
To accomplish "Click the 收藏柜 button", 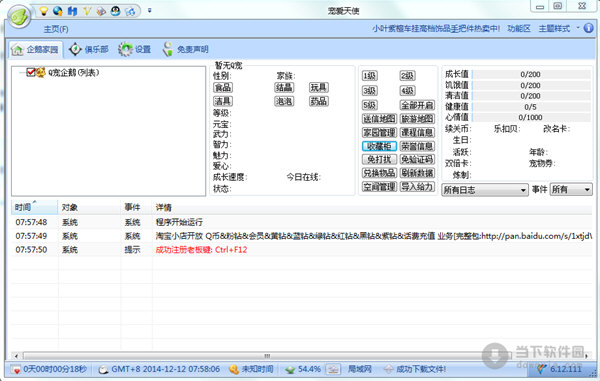I will point(379,146).
